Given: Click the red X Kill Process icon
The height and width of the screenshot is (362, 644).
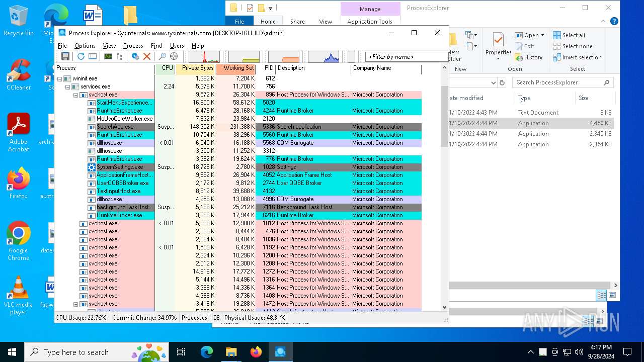Looking at the screenshot, I should 147,56.
